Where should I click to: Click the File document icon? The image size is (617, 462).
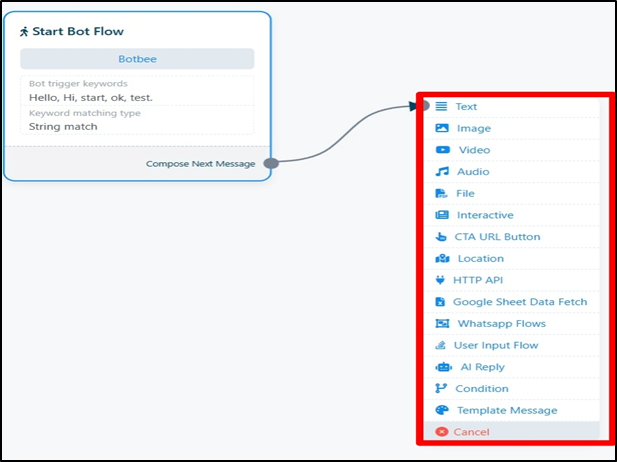click(442, 194)
